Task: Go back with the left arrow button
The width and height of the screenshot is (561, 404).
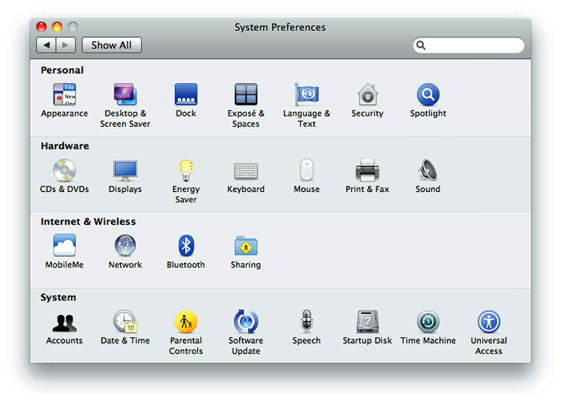Action: [x=46, y=45]
